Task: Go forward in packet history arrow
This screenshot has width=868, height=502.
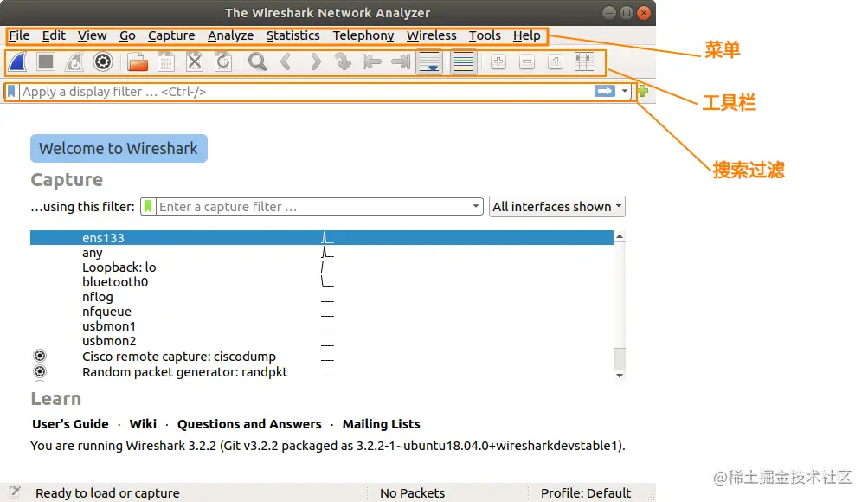Action: click(316, 62)
